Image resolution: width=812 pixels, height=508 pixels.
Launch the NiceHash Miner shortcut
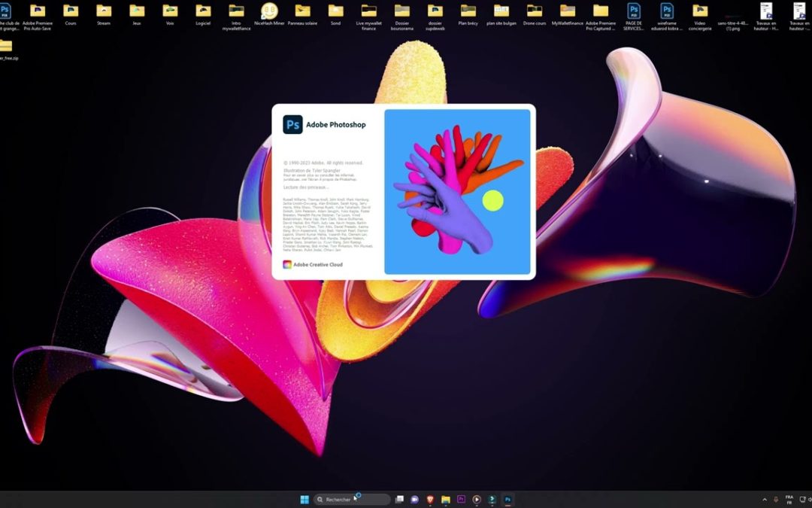click(269, 14)
